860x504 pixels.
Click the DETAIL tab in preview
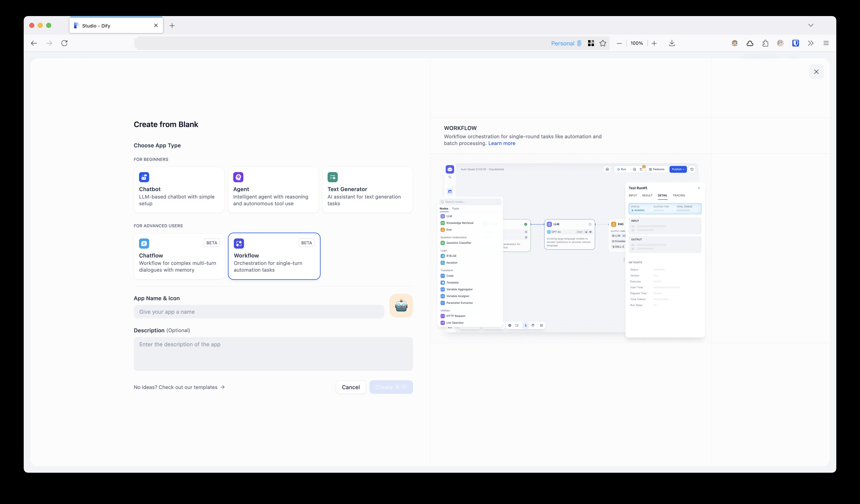662,195
